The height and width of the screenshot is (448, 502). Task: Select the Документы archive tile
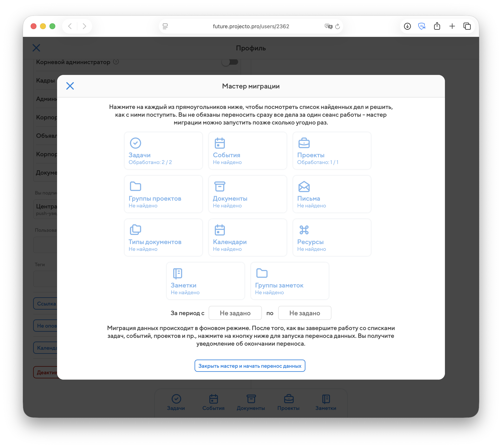pyautogui.click(x=248, y=194)
